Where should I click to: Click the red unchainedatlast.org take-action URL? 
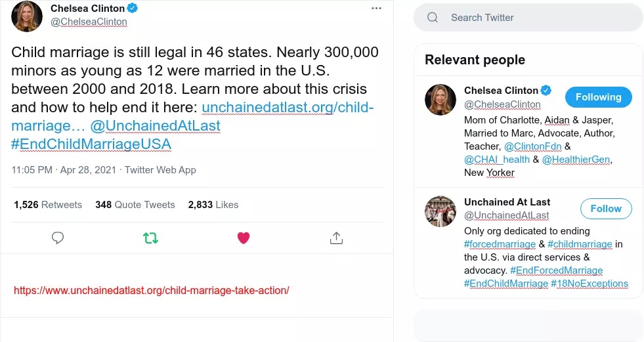[x=151, y=290]
